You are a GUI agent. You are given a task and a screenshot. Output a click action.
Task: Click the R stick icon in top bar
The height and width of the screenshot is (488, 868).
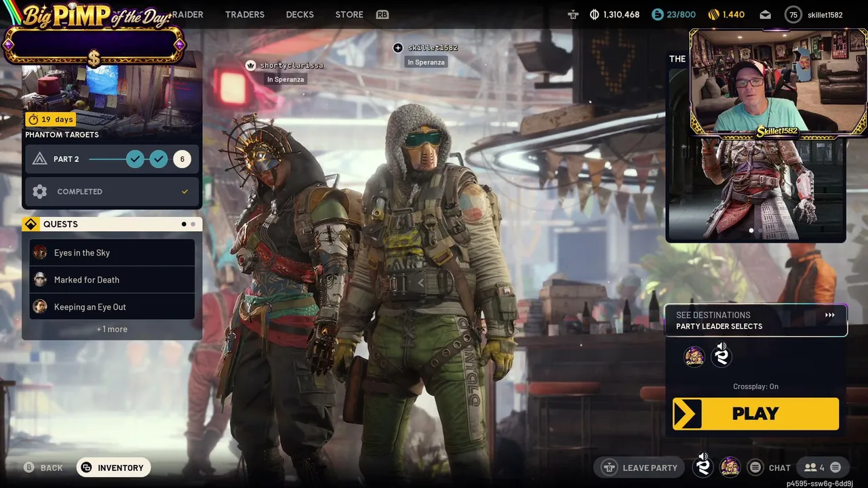click(x=574, y=14)
